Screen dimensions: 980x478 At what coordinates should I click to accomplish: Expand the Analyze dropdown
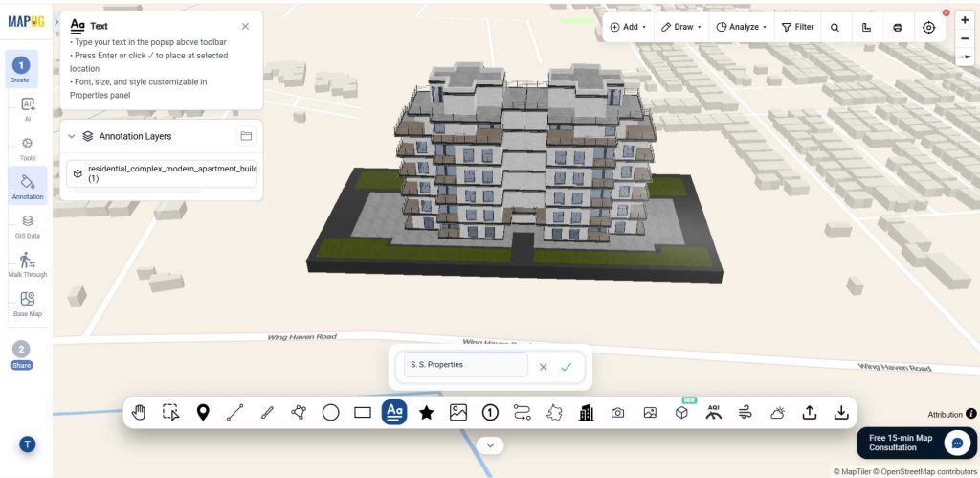coord(742,27)
